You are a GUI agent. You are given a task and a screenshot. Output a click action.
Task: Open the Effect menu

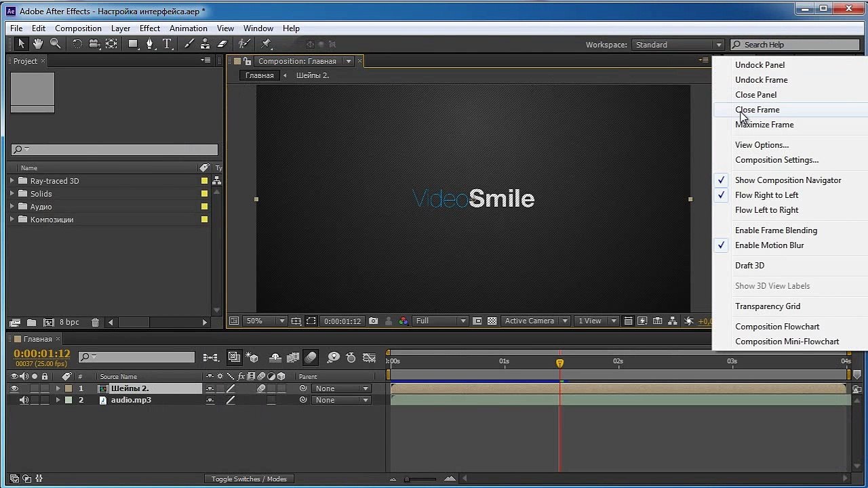point(150,28)
